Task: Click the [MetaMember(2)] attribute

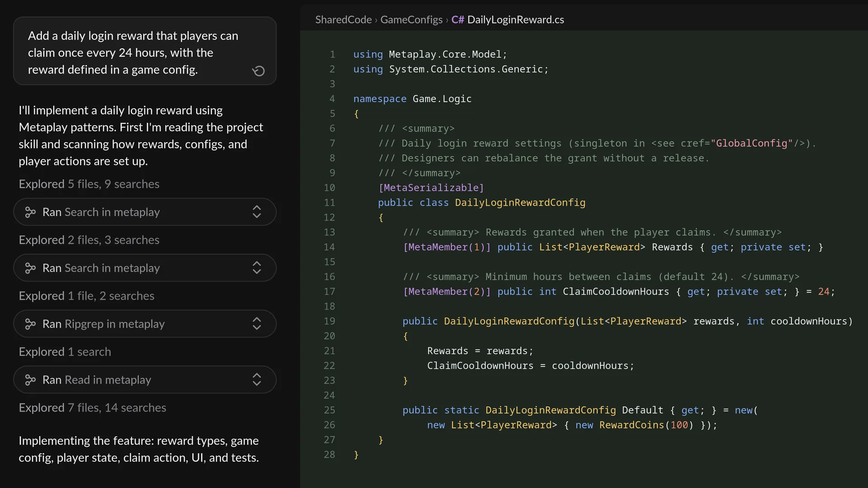Action: (447, 291)
